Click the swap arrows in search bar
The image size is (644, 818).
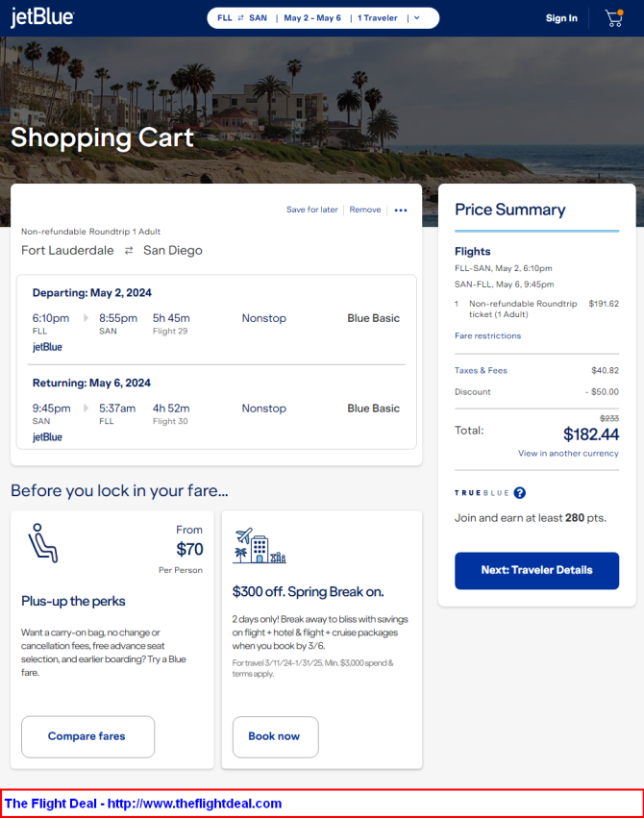241,18
